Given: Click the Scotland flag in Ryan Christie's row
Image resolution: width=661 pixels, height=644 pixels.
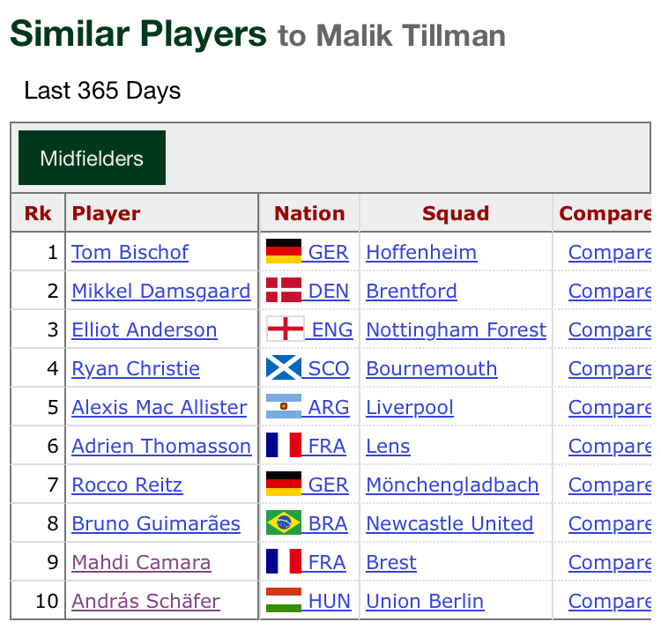Looking at the screenshot, I should click(x=284, y=367).
